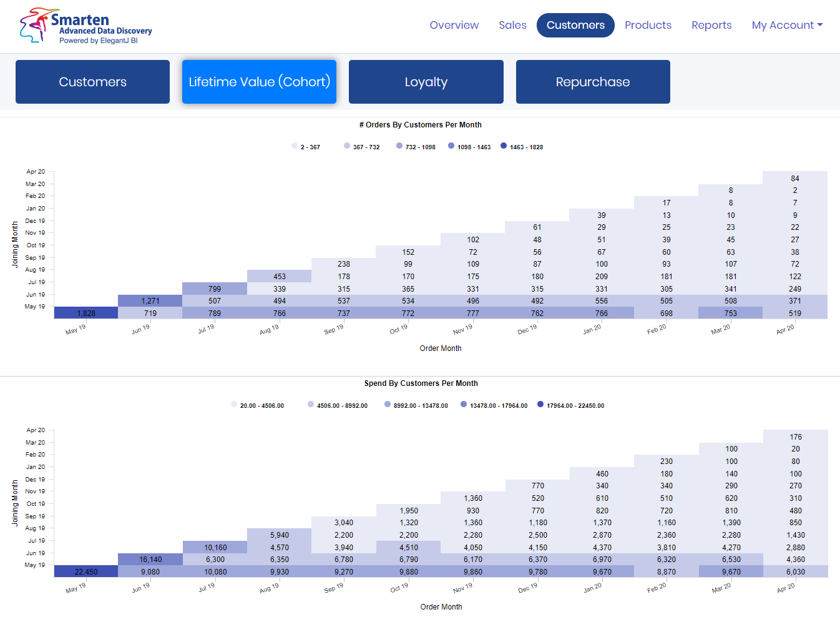
Task: Click the 3,040 spend heatmap cell
Action: [344, 523]
